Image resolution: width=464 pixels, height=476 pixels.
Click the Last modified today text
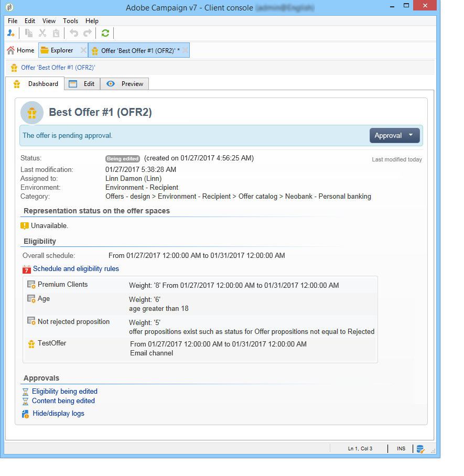click(x=397, y=159)
